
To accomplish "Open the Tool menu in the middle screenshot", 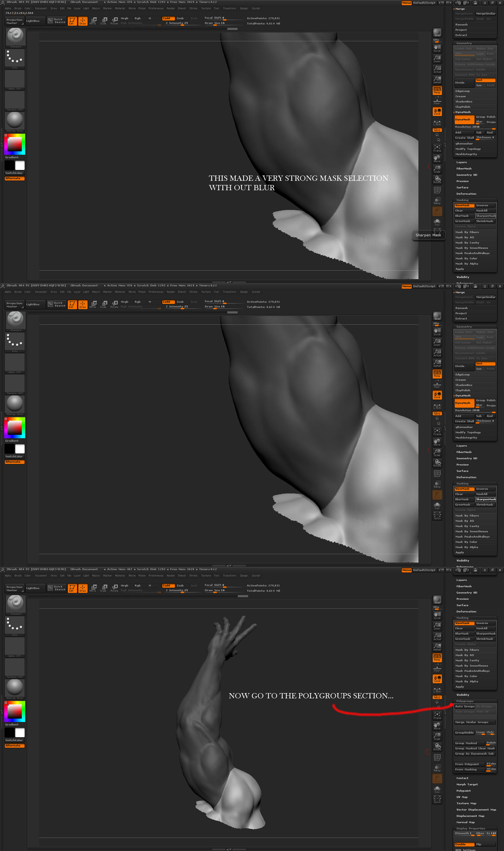I will point(216,292).
